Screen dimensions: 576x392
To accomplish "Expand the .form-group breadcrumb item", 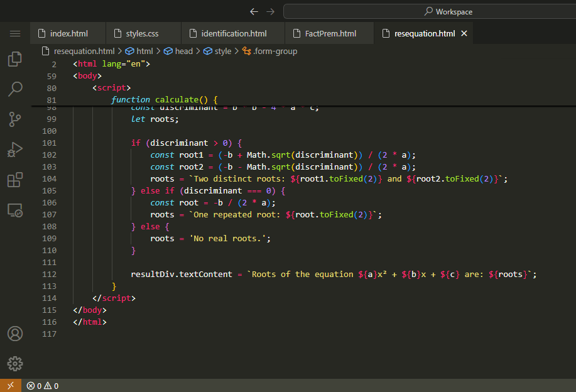I will coord(274,51).
